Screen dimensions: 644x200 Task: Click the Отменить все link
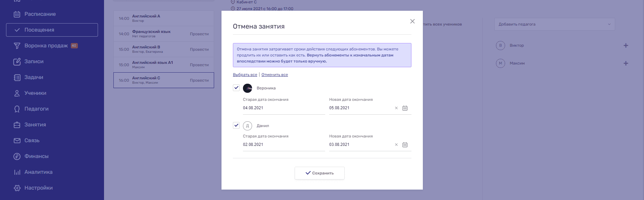275,75
